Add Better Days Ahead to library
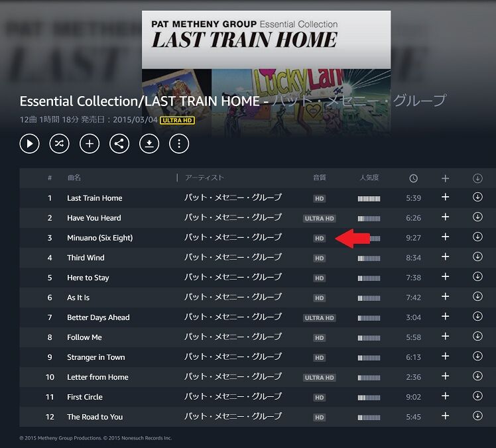Image resolution: width=496 pixels, height=448 pixels. 445,317
